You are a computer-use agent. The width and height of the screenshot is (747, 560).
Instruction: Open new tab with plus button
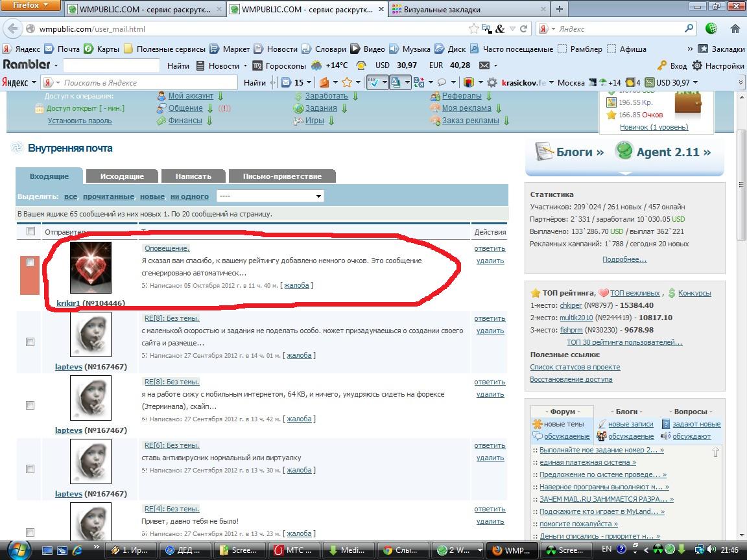coord(560,8)
